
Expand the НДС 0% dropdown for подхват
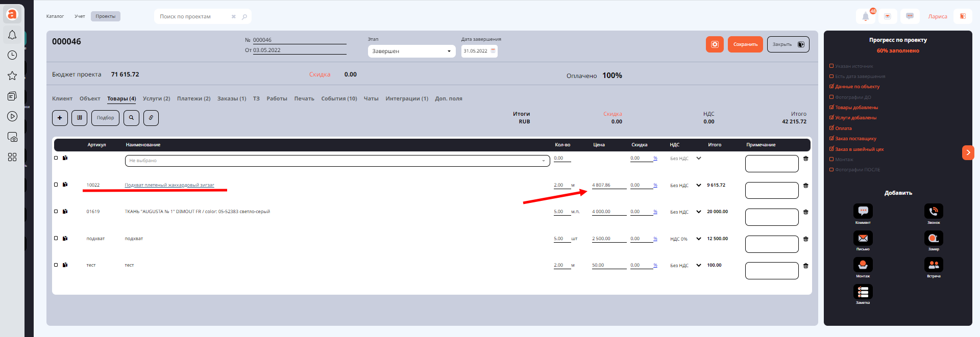pos(698,239)
